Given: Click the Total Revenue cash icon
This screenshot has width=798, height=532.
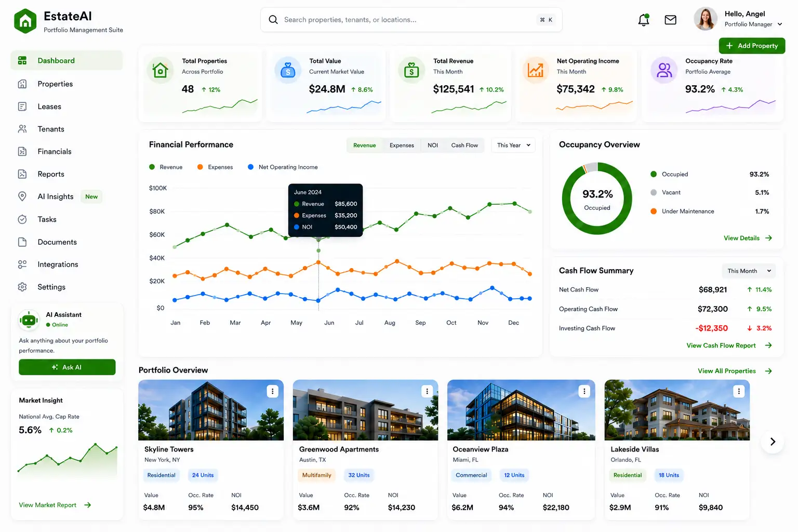Looking at the screenshot, I should click(411, 70).
